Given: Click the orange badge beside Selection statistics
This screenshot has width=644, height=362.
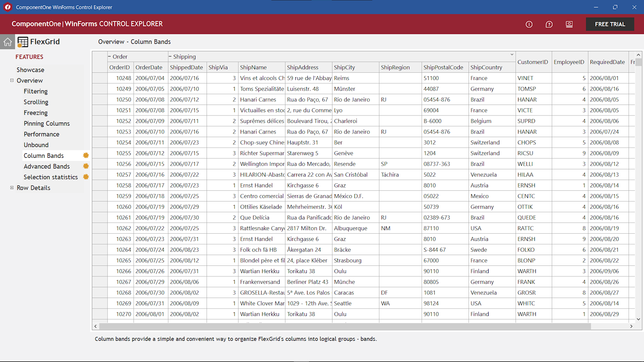Looking at the screenshot, I should [x=86, y=177].
